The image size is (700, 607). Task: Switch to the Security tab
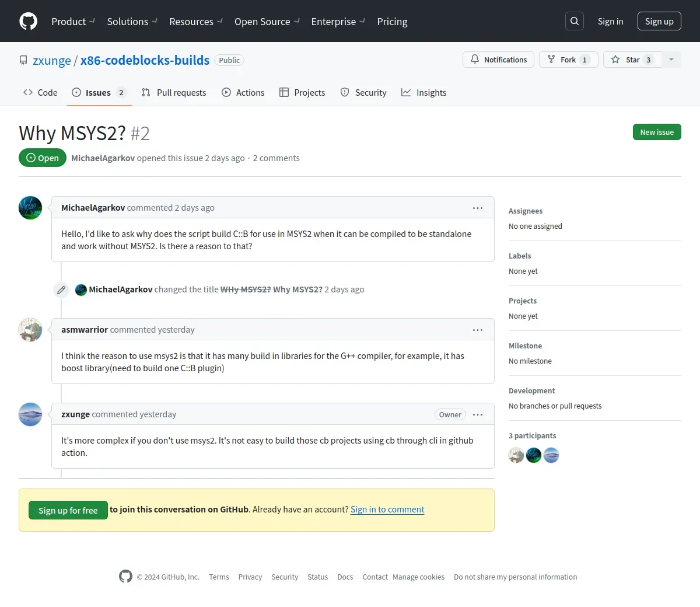363,92
